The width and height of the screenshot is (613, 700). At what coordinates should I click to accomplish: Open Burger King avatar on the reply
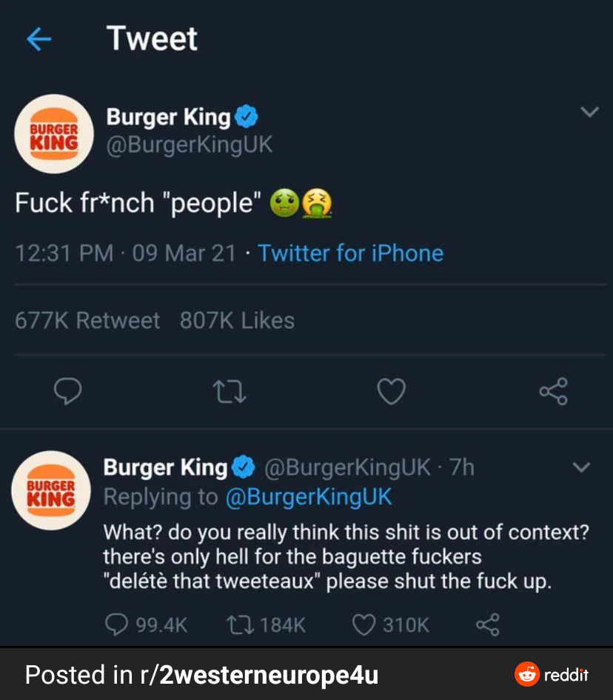point(50,490)
